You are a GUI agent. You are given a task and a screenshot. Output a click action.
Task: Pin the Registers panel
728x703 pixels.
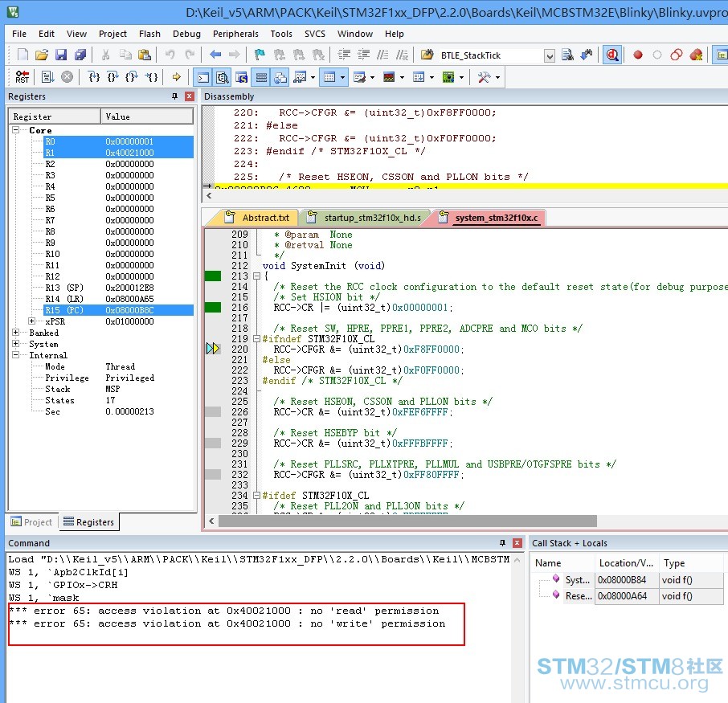(174, 96)
